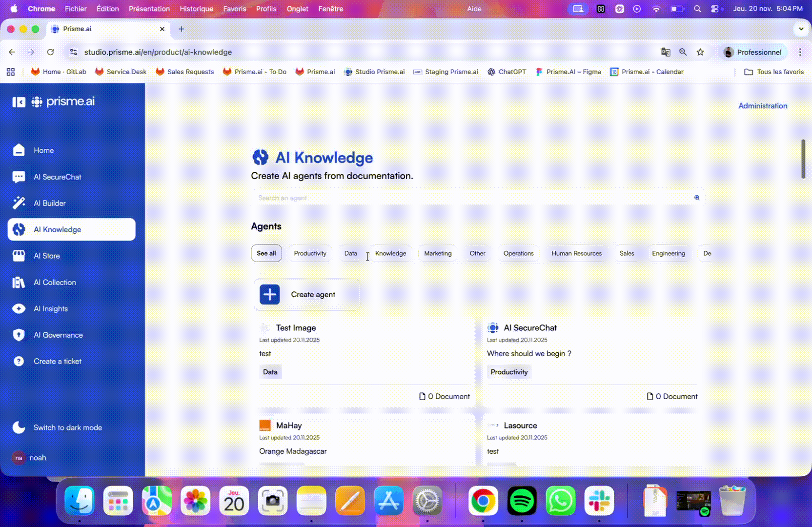
Task: Click the Create agent plus button
Action: point(269,295)
